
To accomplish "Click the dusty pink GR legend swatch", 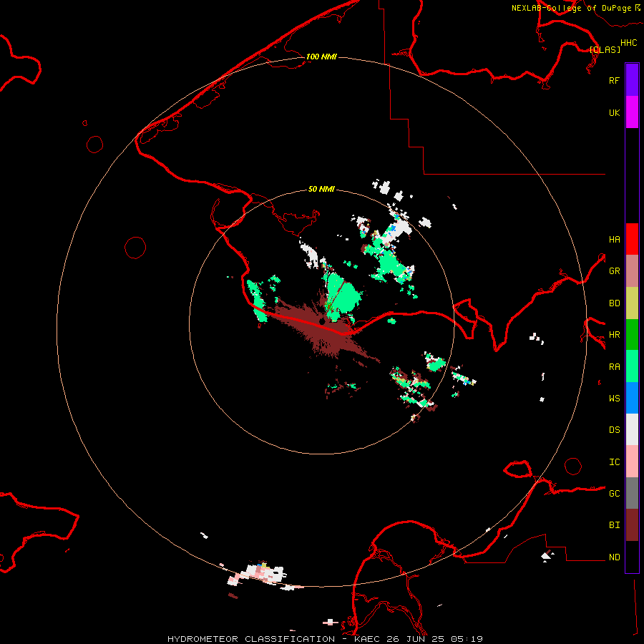I will pos(632,271).
